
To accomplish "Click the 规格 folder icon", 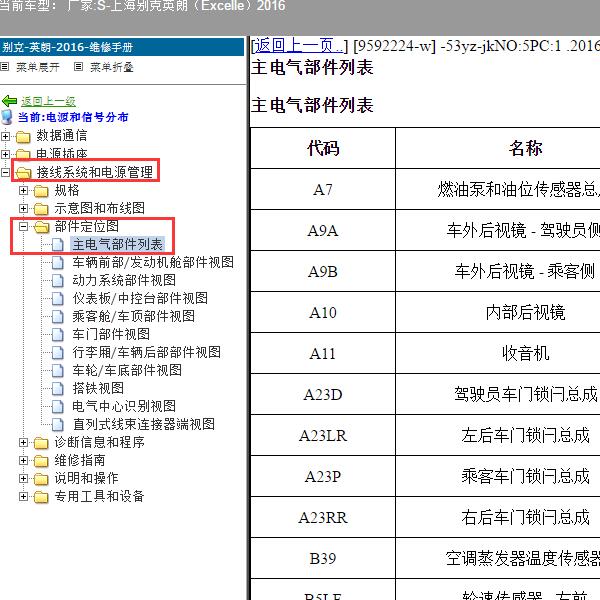I will point(41,191).
